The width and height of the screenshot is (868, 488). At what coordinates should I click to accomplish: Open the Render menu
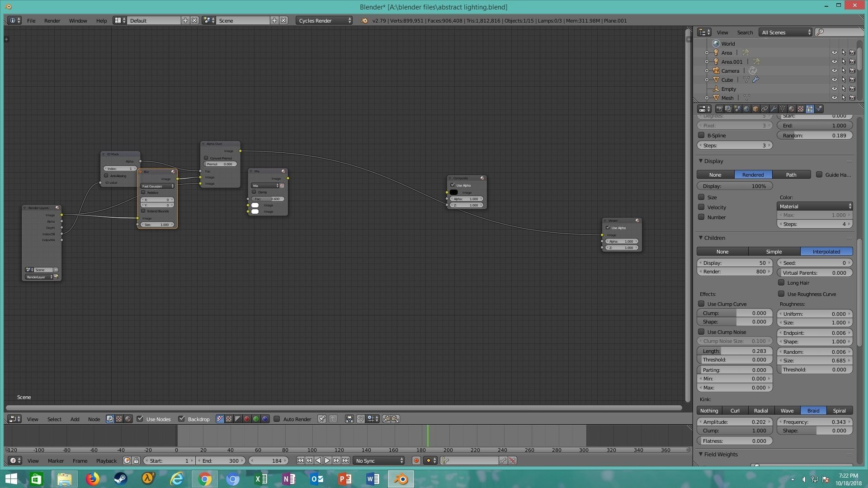coord(52,21)
